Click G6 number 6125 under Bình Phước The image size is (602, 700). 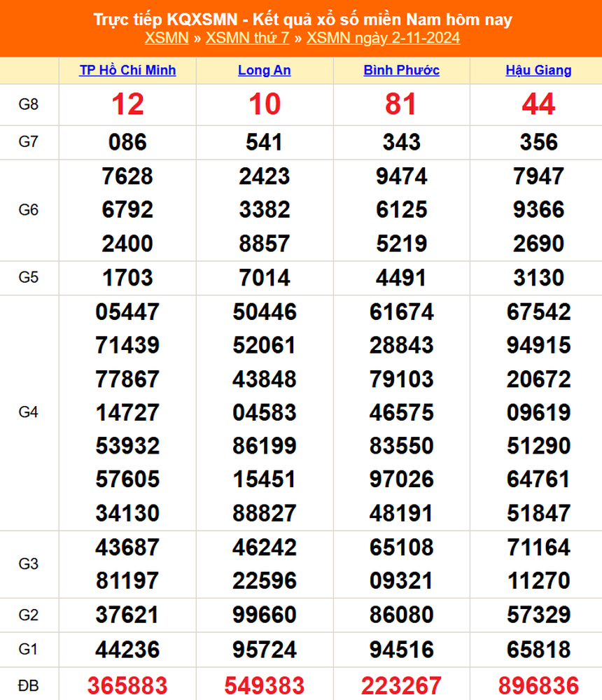tap(401, 210)
